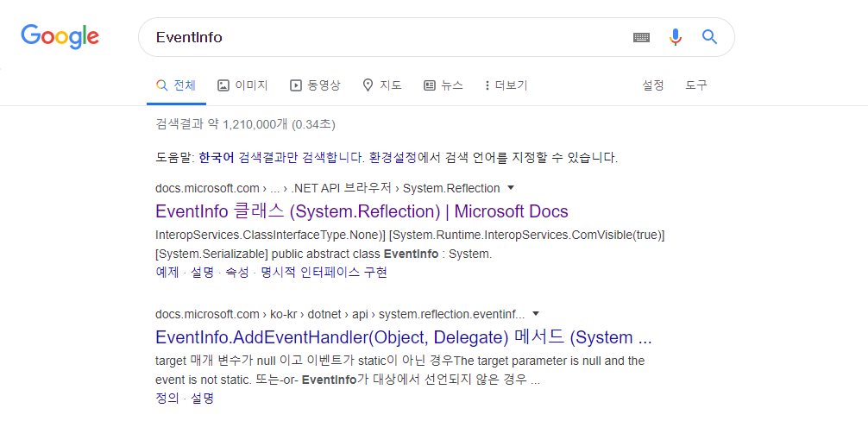Click the blue search magnifier button
The width and height of the screenshot is (868, 421).
click(x=710, y=37)
